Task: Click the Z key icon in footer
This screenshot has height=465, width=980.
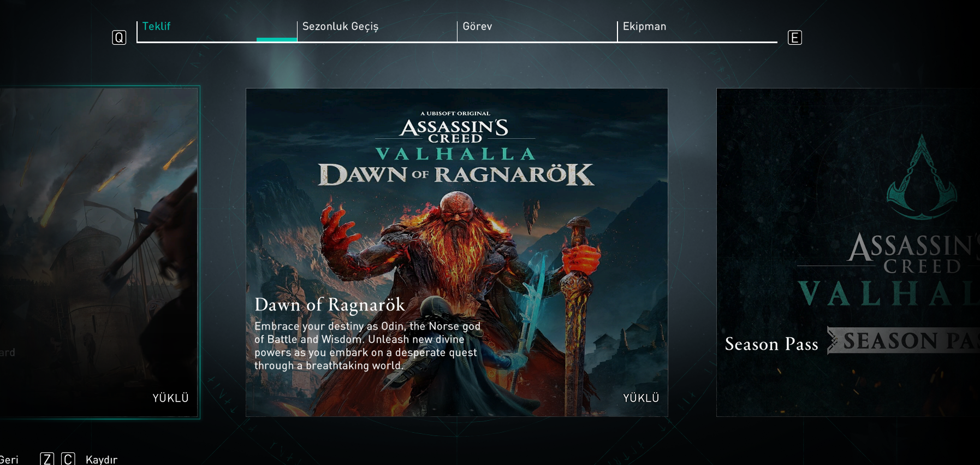Action: tap(47, 459)
